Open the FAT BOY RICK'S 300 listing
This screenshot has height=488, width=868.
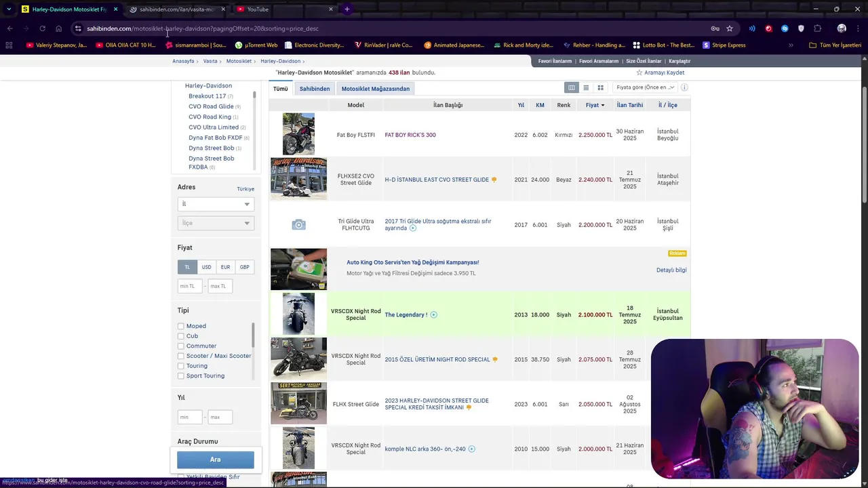[410, 135]
